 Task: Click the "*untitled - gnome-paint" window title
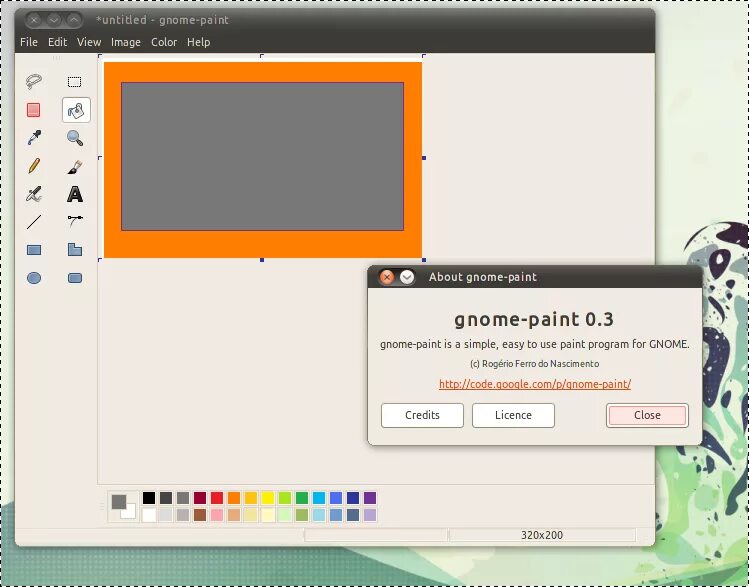(162, 20)
